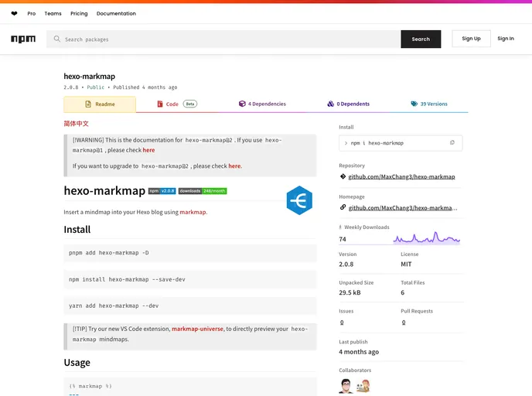This screenshot has width=532, height=396.
Task: Click the weekly downloads sparkline chart
Action: pyautogui.click(x=427, y=238)
